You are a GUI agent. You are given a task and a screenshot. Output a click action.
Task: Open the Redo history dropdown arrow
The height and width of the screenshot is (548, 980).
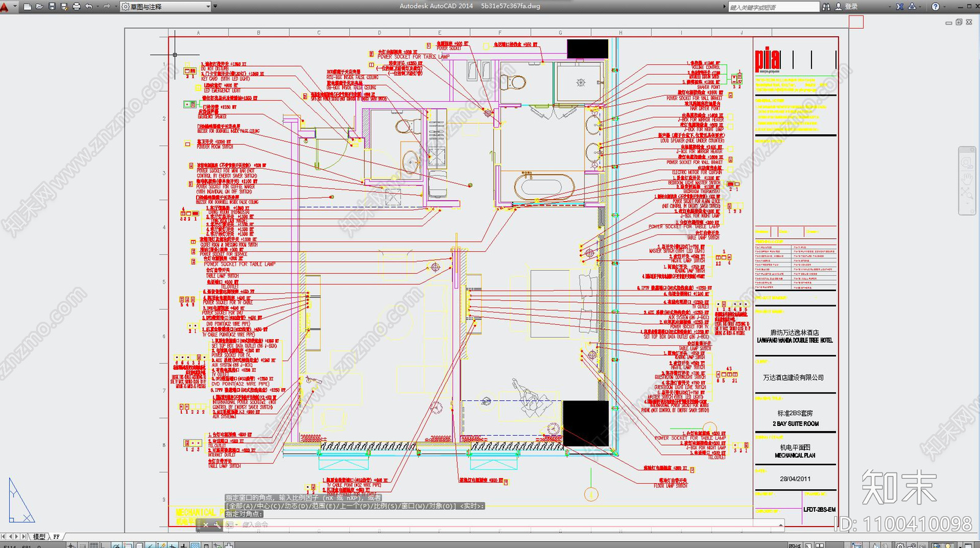pyautogui.click(x=116, y=7)
